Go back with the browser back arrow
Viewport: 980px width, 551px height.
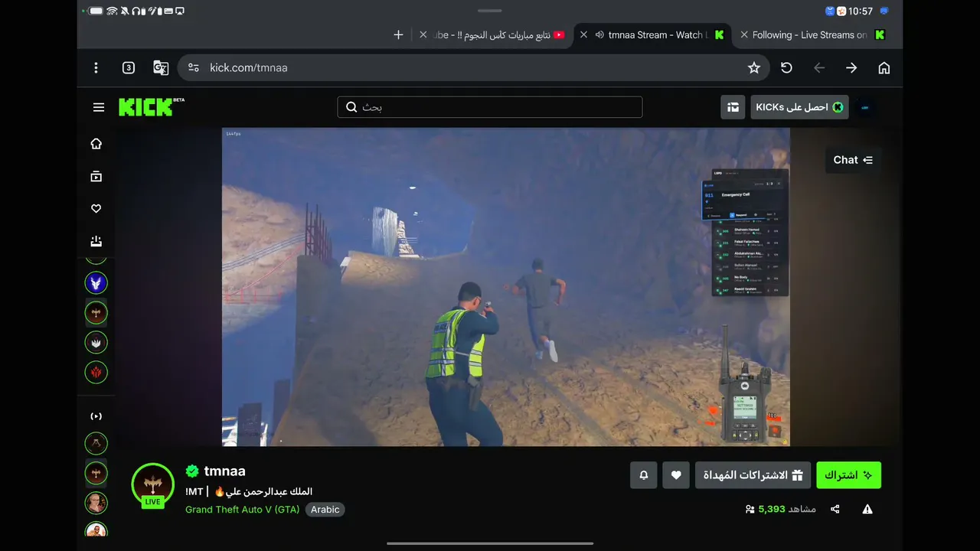tap(819, 68)
